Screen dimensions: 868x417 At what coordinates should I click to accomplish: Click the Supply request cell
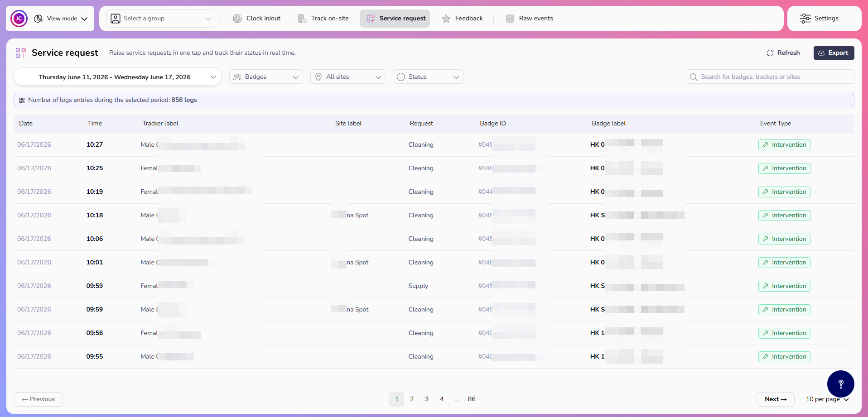pos(418,286)
